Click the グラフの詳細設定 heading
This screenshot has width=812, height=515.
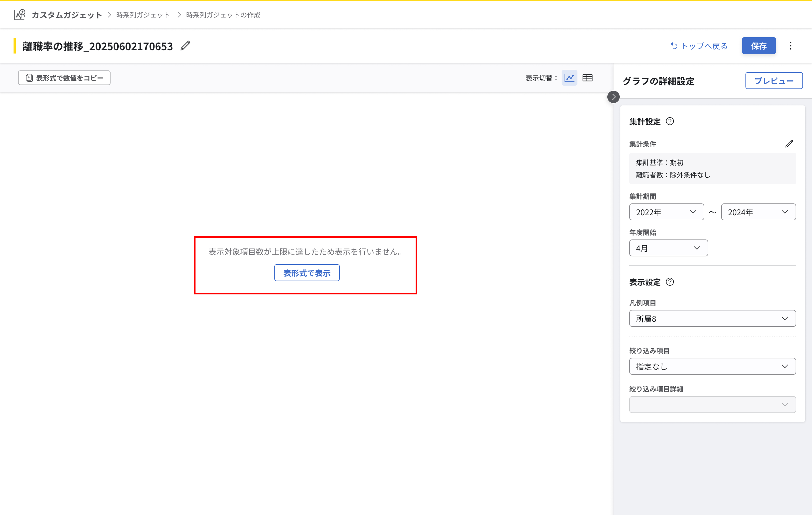658,81
